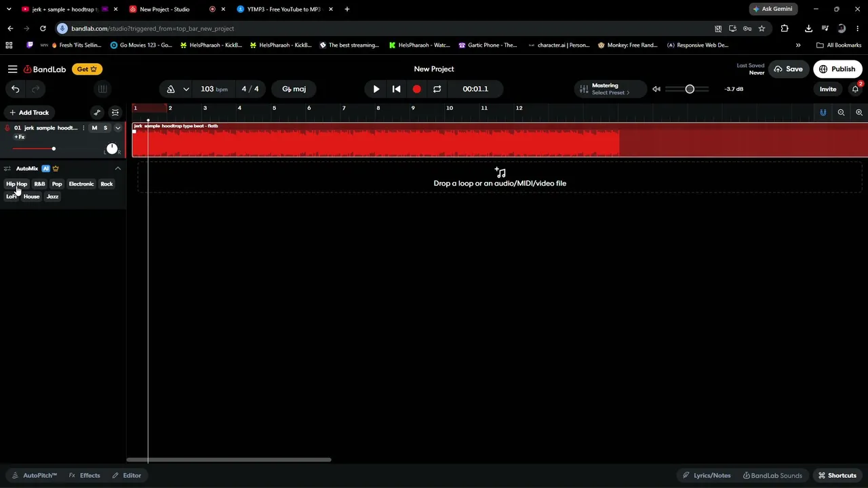868x488 pixels.
Task: Click bar 5 on timeline ruler
Action: click(x=274, y=108)
